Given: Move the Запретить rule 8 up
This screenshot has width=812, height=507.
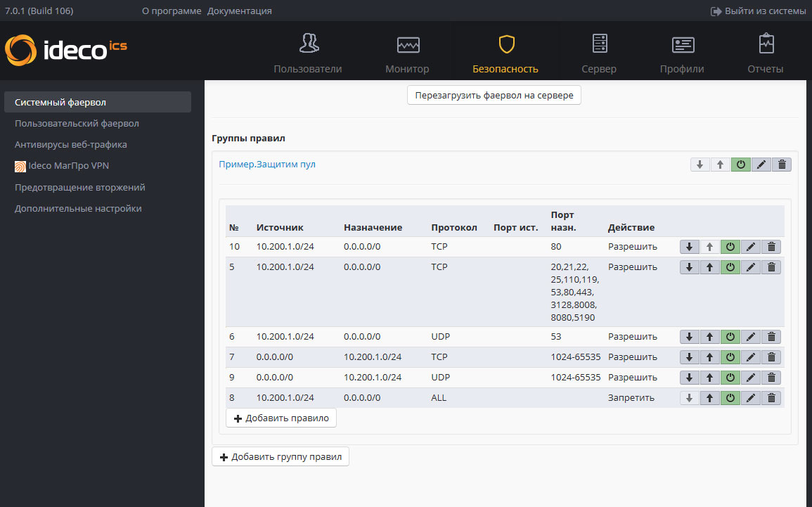Looking at the screenshot, I should click(710, 398).
